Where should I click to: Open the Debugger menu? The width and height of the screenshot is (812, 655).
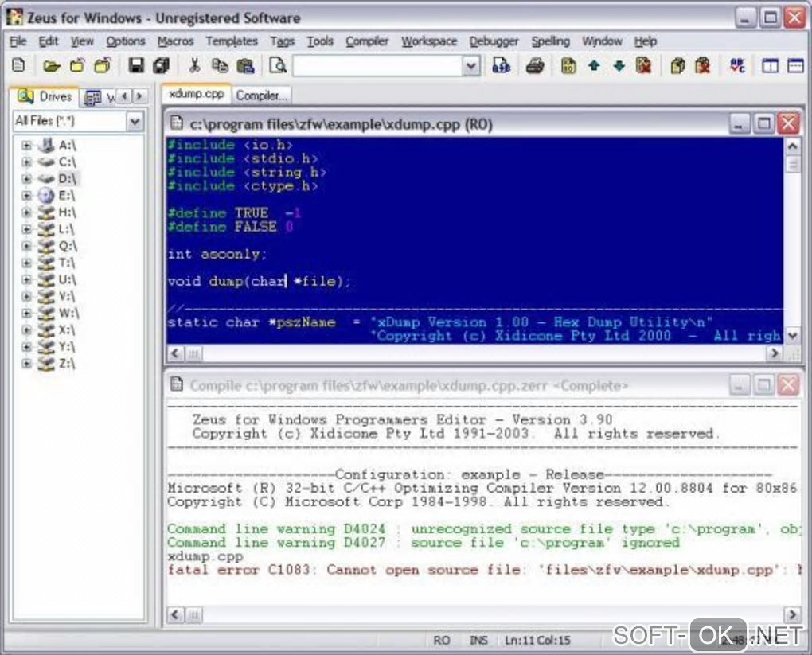[494, 41]
